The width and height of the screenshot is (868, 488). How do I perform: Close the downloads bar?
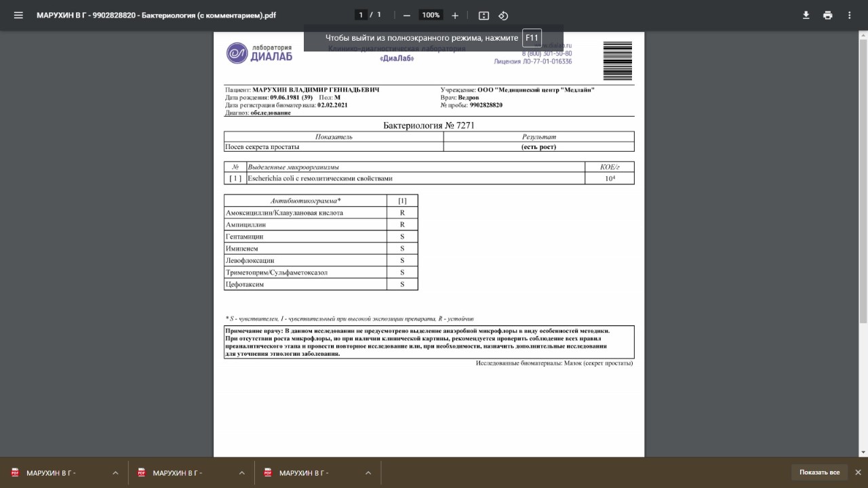858,472
